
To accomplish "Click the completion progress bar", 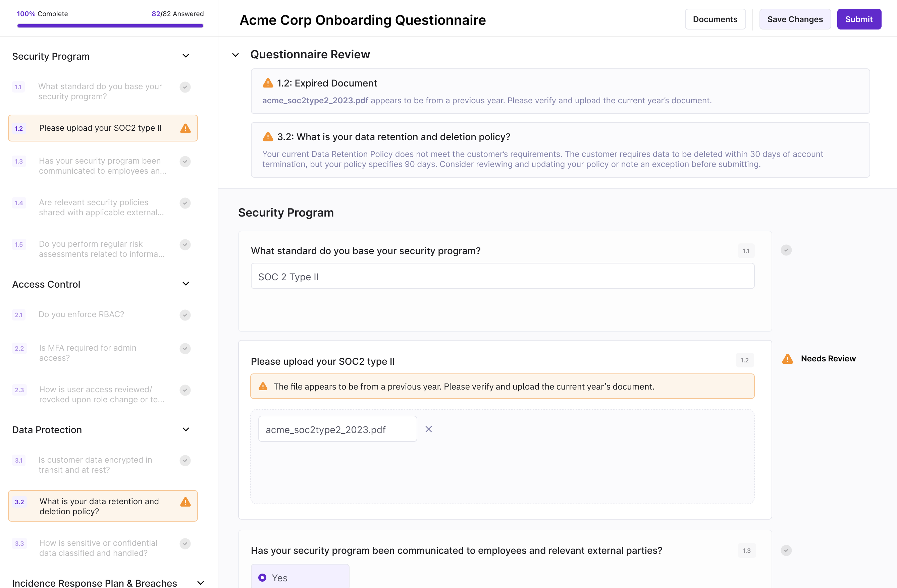I will 110,26.
